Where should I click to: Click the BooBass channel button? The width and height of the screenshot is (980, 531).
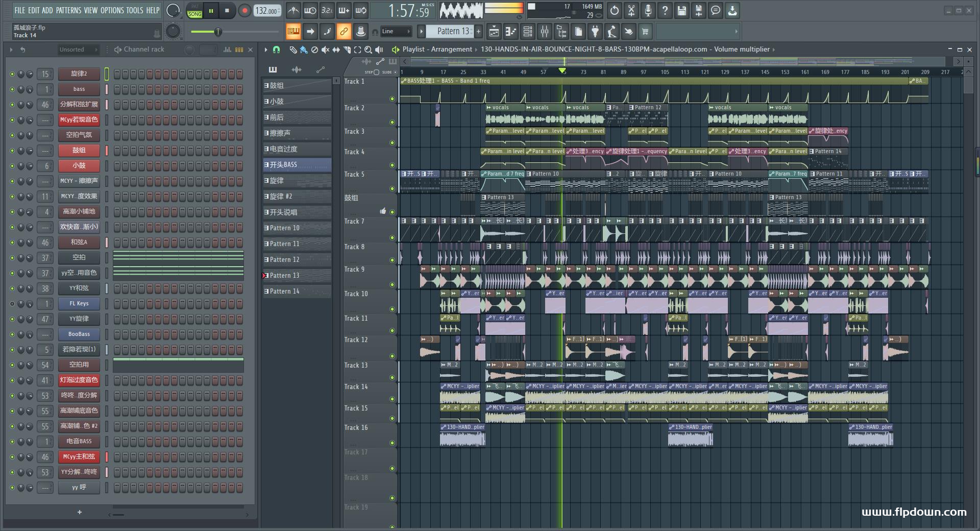[79, 334]
